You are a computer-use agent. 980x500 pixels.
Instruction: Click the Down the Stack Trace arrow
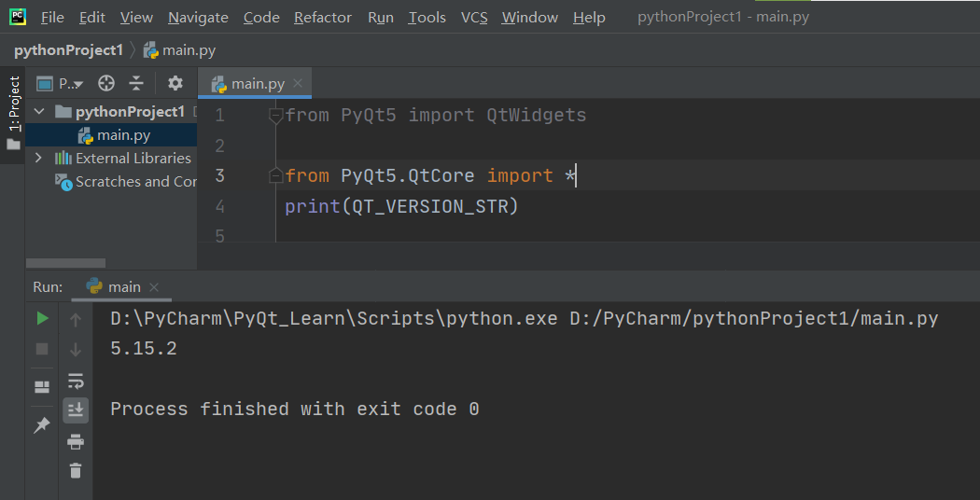pos(76,350)
